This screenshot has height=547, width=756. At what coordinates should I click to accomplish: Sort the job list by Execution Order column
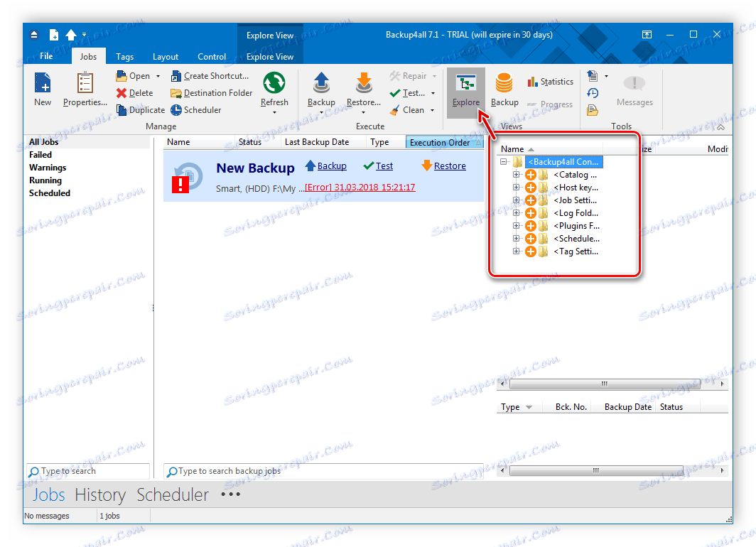coord(445,143)
